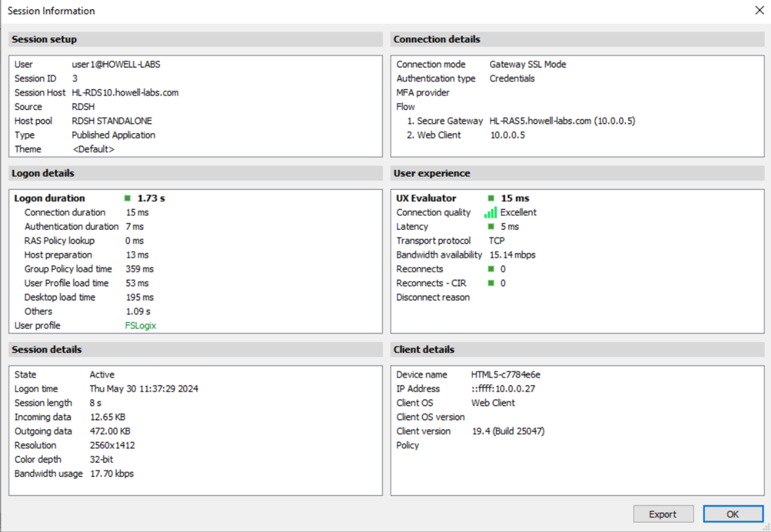Click the Reconnects green status square

click(x=491, y=269)
